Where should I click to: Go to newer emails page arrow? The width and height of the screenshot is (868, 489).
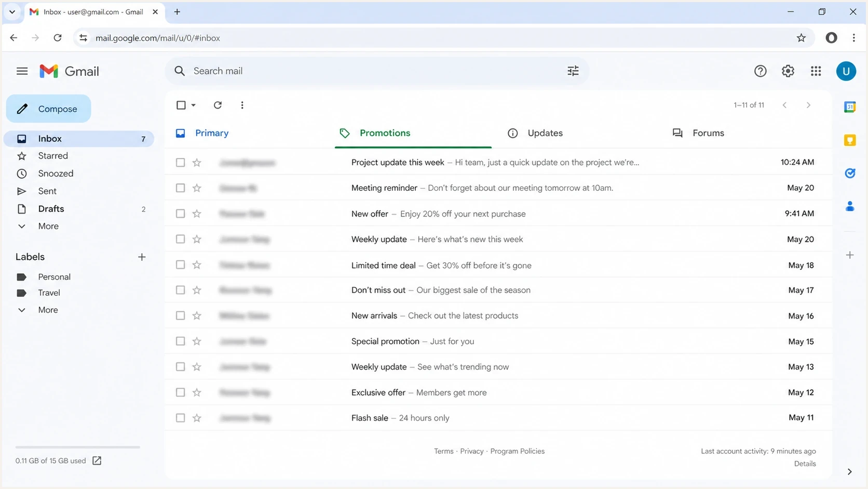tap(784, 105)
